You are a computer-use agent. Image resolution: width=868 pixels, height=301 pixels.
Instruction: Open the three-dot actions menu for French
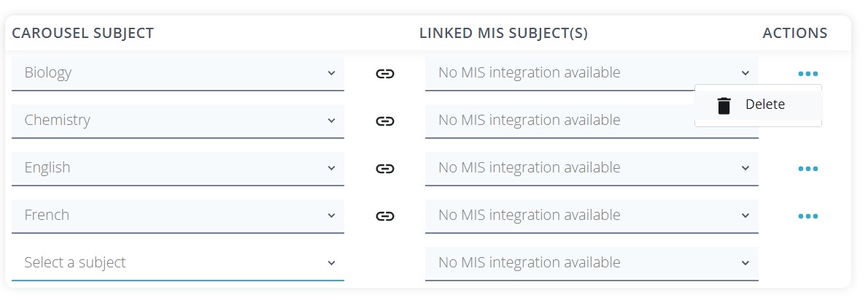tap(807, 216)
